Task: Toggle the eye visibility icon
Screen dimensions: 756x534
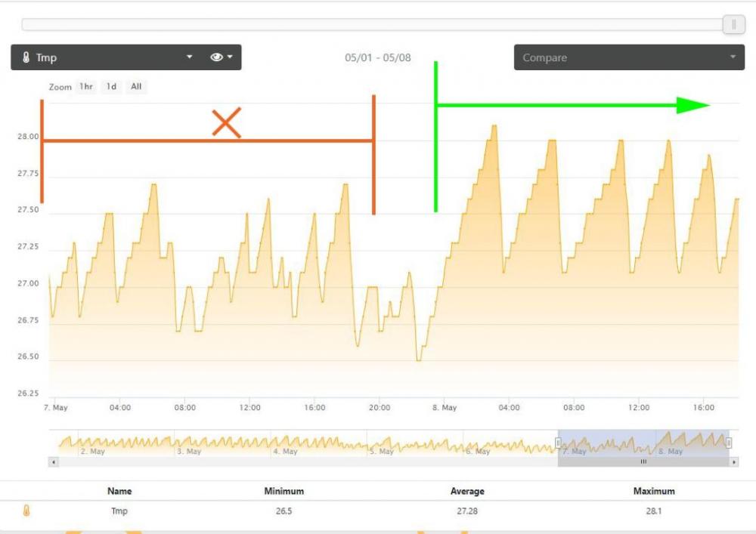Action: point(216,57)
